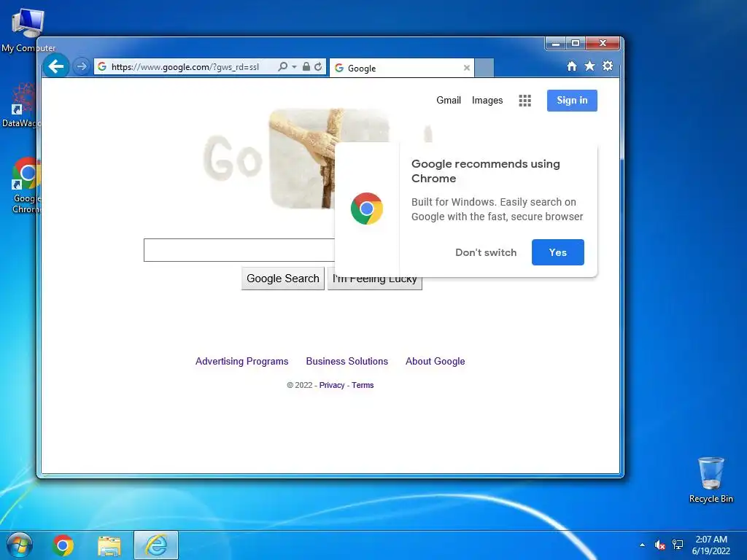Click the Chrome logo in the popup

[367, 209]
